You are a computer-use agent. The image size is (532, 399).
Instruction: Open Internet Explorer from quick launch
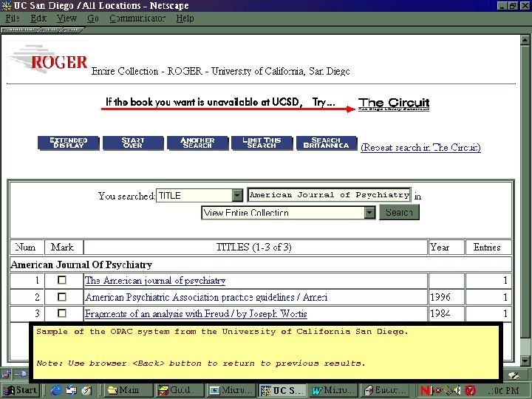click(55, 390)
